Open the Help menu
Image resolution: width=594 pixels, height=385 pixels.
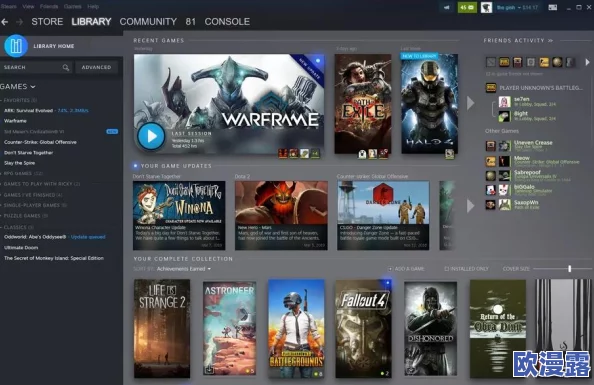[x=93, y=6]
